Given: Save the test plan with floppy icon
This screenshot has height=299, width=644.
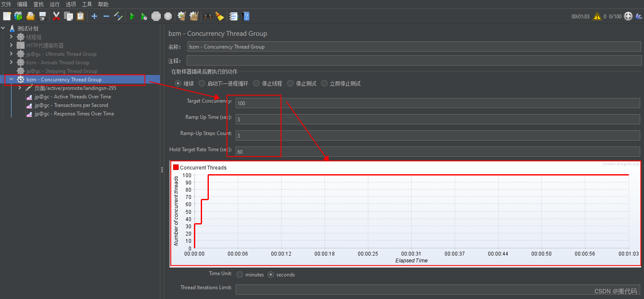Looking at the screenshot, I should click(x=43, y=16).
